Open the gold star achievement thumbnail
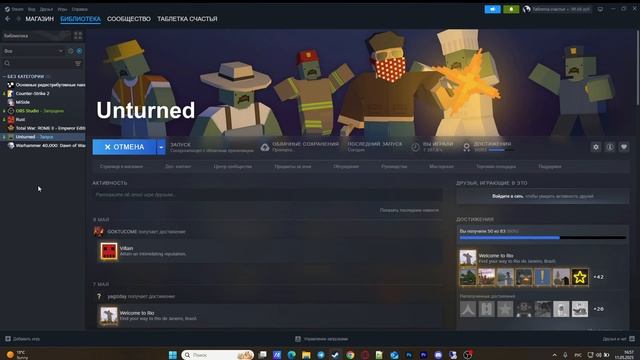Image resolution: width=640 pixels, height=360 pixels. [580, 277]
